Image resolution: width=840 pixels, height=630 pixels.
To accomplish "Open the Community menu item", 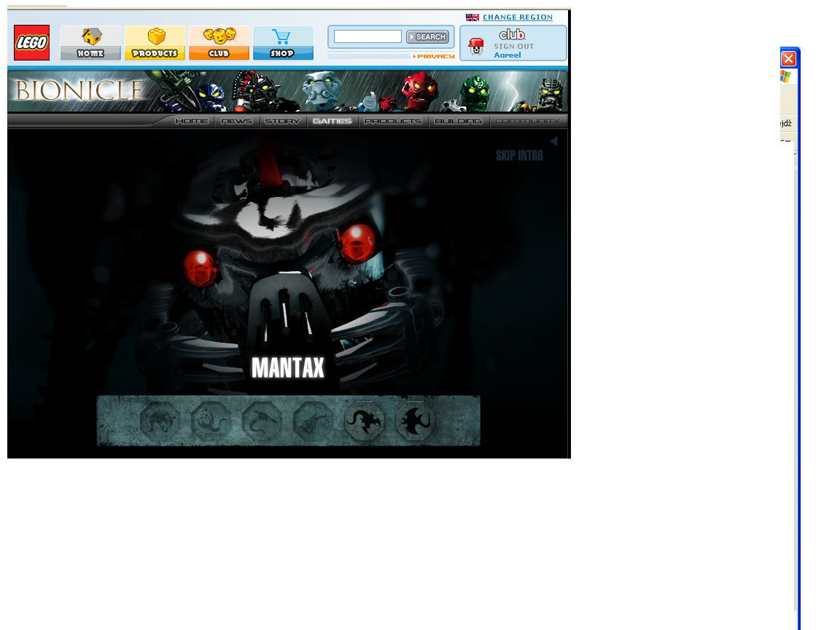I will (528, 121).
